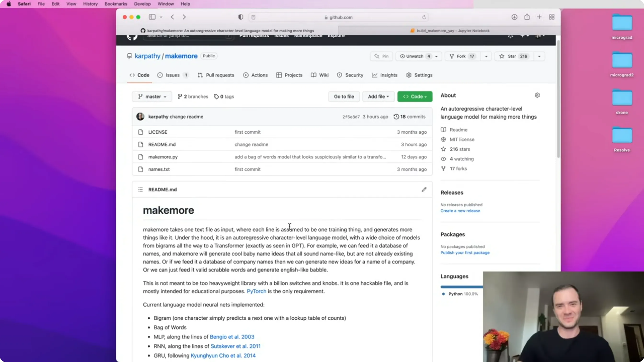This screenshot has height=362, width=644.
Task: Open Sutskever et al. 2011 link
Action: pos(236,346)
